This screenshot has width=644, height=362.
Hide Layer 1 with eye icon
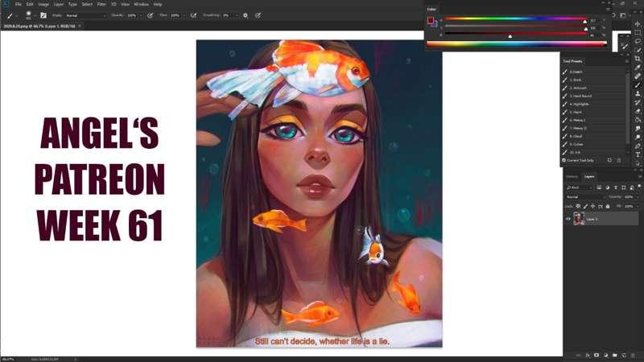568,219
